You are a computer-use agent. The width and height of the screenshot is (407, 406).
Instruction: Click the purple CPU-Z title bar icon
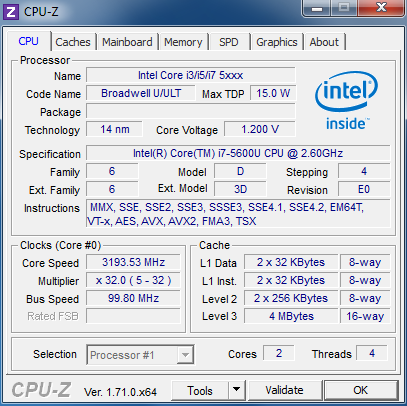coord(11,12)
